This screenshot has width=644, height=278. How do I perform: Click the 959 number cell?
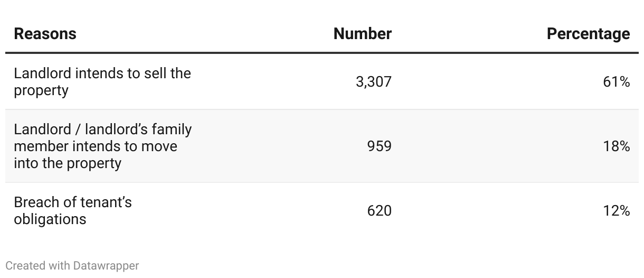380,146
